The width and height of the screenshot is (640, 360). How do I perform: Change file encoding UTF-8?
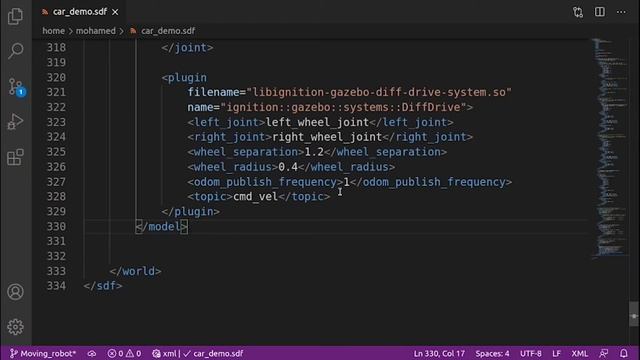[531, 353]
